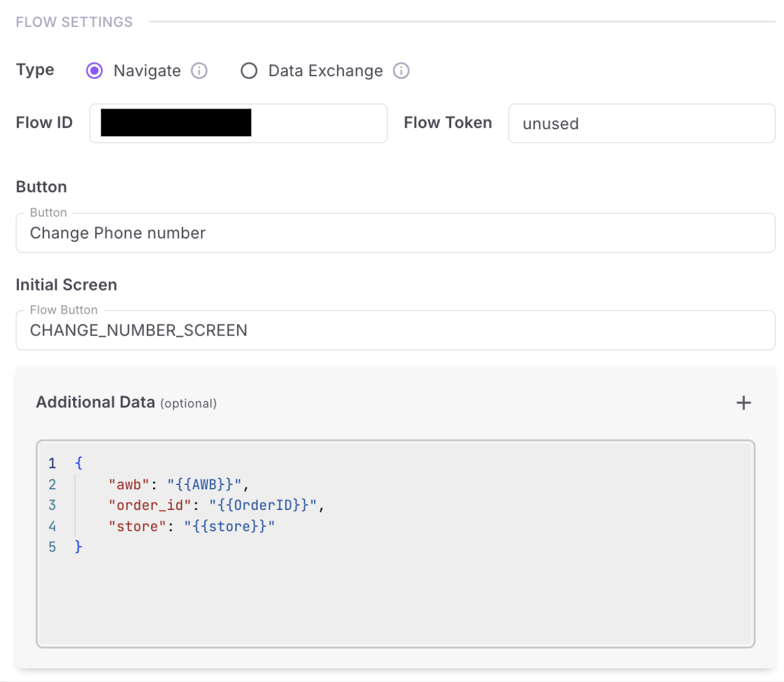Select the Navigate radio button

tap(94, 71)
